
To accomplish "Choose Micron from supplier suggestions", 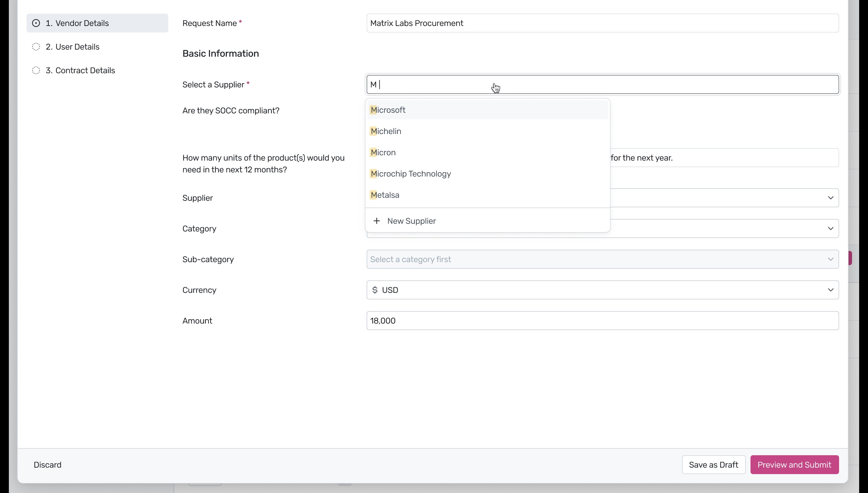I will (x=487, y=153).
